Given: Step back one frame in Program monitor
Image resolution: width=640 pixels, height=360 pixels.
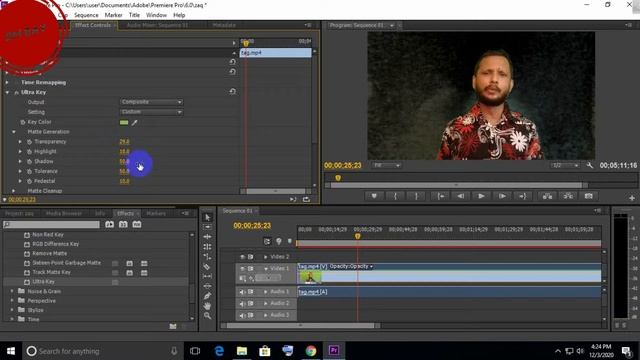Looking at the screenshot, I should (x=460, y=196).
